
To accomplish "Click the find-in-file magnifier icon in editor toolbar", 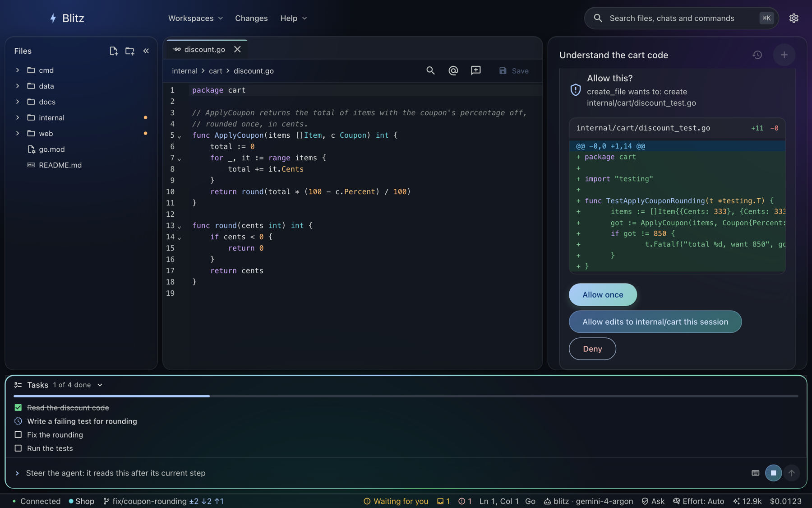I will (430, 70).
